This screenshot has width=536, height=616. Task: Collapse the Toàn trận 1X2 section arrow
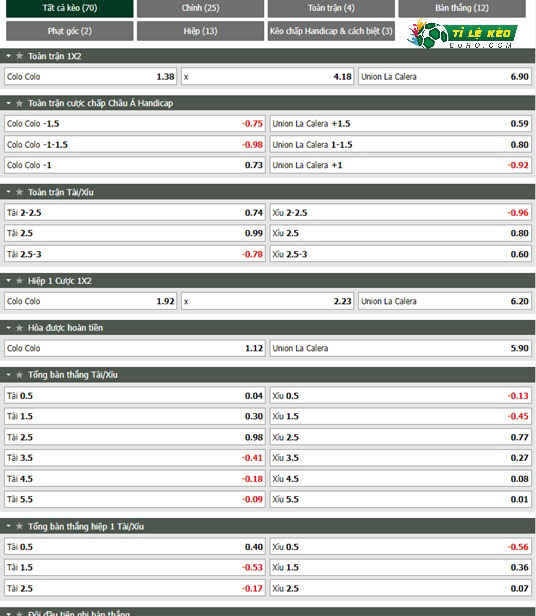point(8,56)
